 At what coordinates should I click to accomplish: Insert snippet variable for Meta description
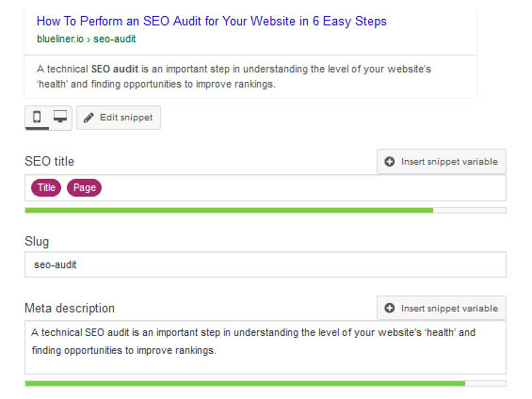tap(442, 308)
